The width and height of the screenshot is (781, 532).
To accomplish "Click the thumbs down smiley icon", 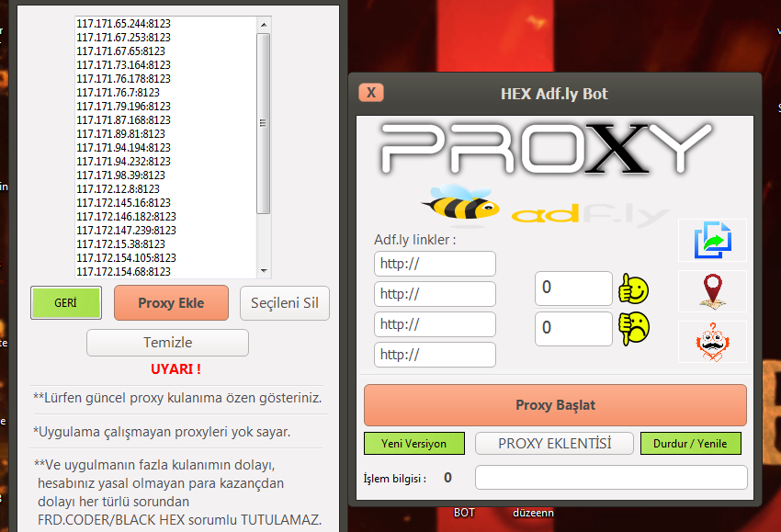I will tap(634, 328).
